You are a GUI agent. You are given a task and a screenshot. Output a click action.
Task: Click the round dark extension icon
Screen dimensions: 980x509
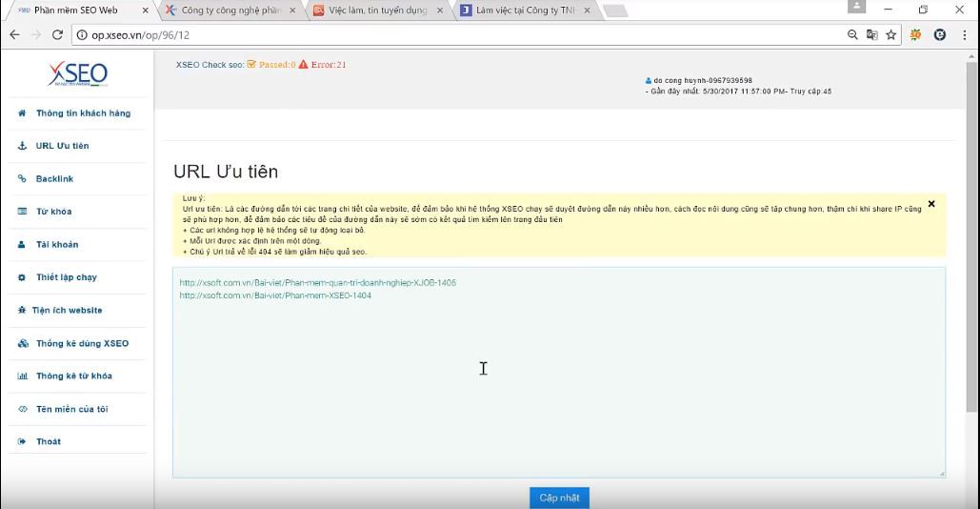point(939,35)
